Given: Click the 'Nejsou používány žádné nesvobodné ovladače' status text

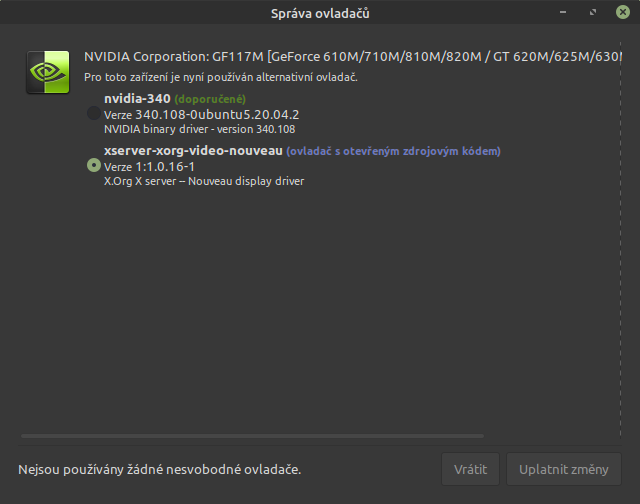Looking at the screenshot, I should point(160,469).
